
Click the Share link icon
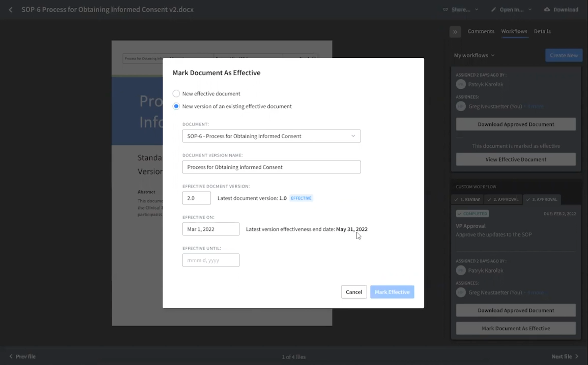click(x=445, y=10)
